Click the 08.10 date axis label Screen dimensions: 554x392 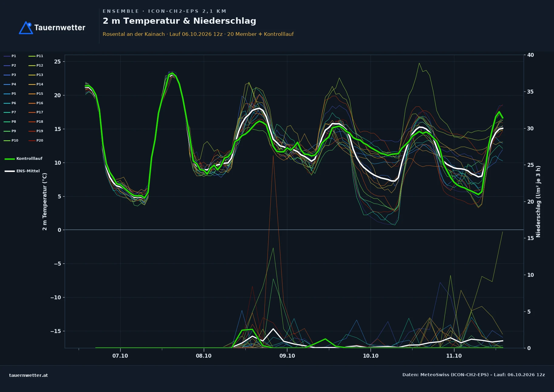click(204, 356)
